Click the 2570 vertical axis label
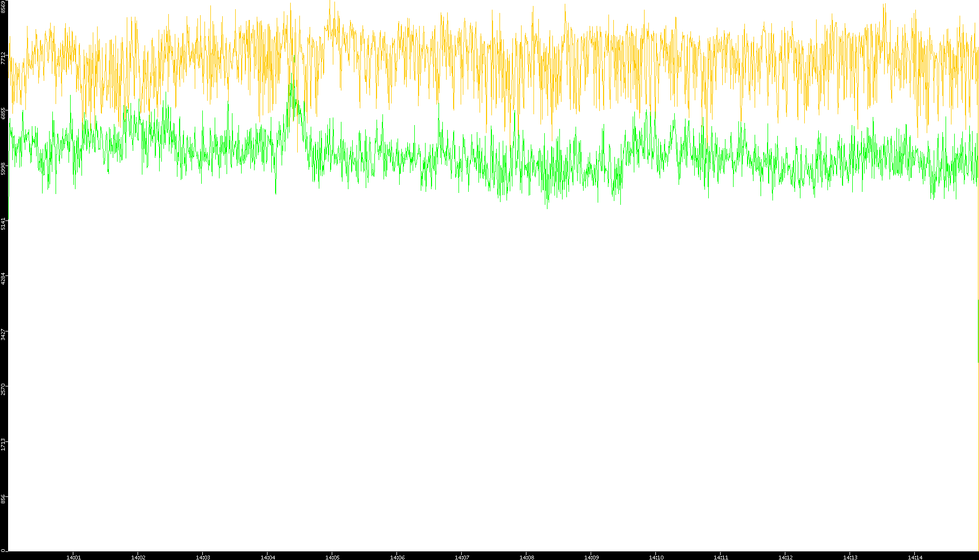 click(4, 390)
